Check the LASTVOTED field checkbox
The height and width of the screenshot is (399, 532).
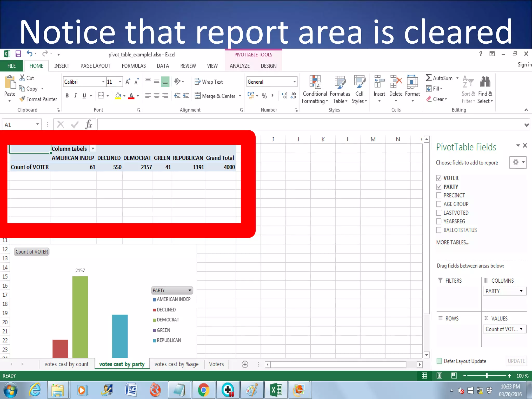(439, 213)
